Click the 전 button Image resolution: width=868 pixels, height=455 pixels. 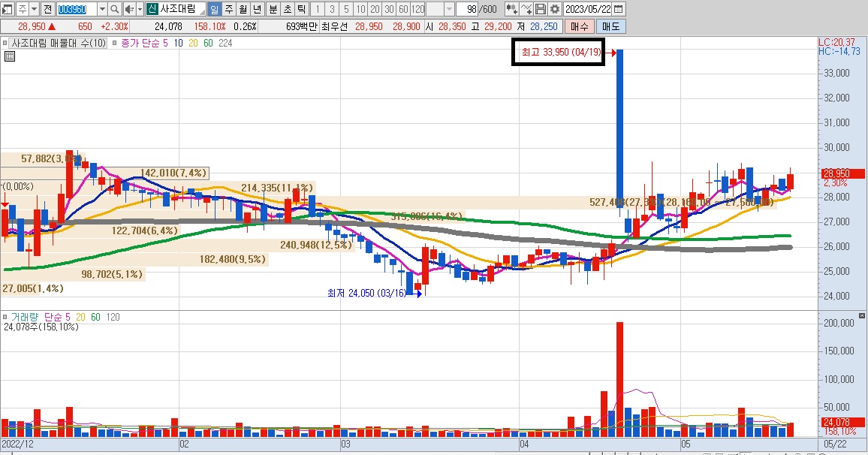[47, 9]
